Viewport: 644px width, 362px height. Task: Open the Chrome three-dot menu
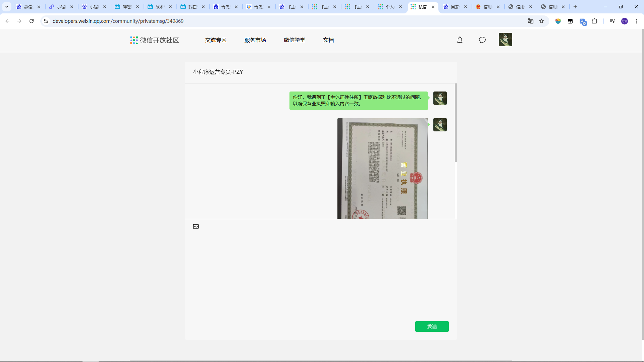coord(637,21)
